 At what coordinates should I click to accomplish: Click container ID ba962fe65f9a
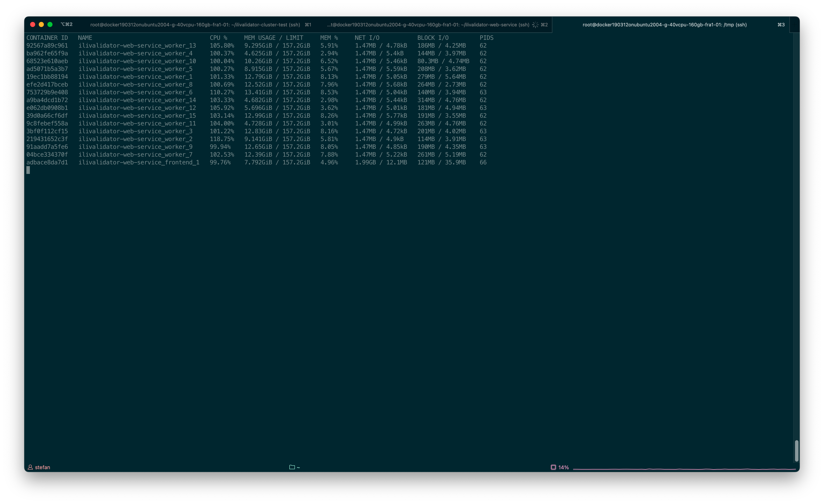point(47,53)
